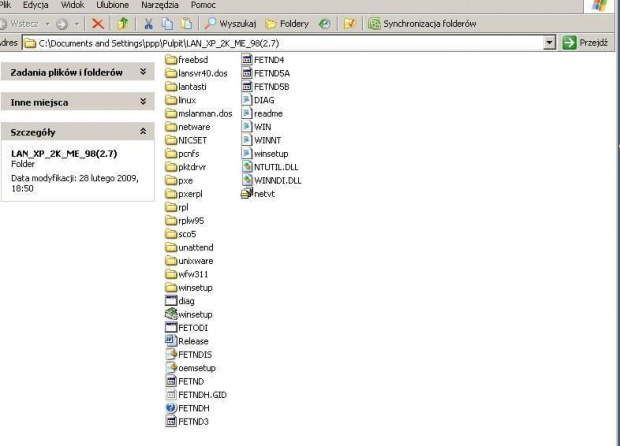The height and width of the screenshot is (446, 620).
Task: Click Synchronizacja folderów button
Action: [422, 24]
